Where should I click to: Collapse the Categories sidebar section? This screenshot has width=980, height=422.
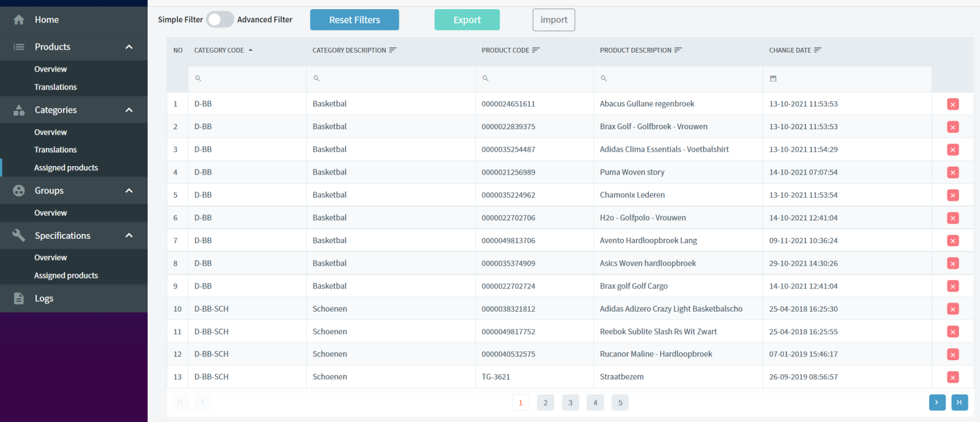(129, 110)
